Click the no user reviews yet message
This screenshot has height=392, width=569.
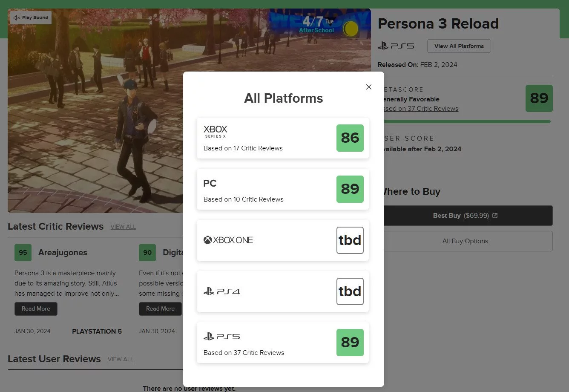(189, 388)
